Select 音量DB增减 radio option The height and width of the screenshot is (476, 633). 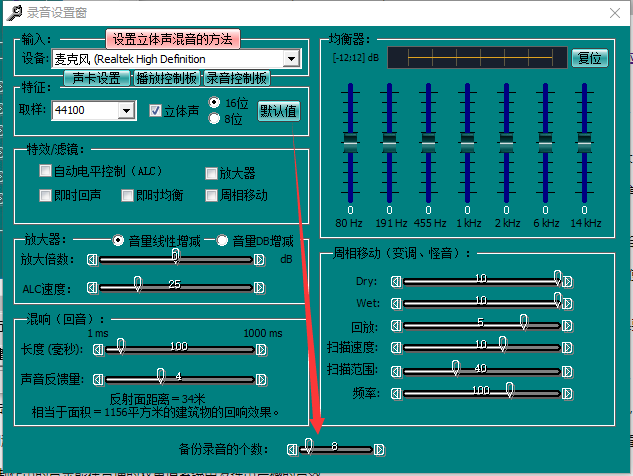[x=222, y=241]
